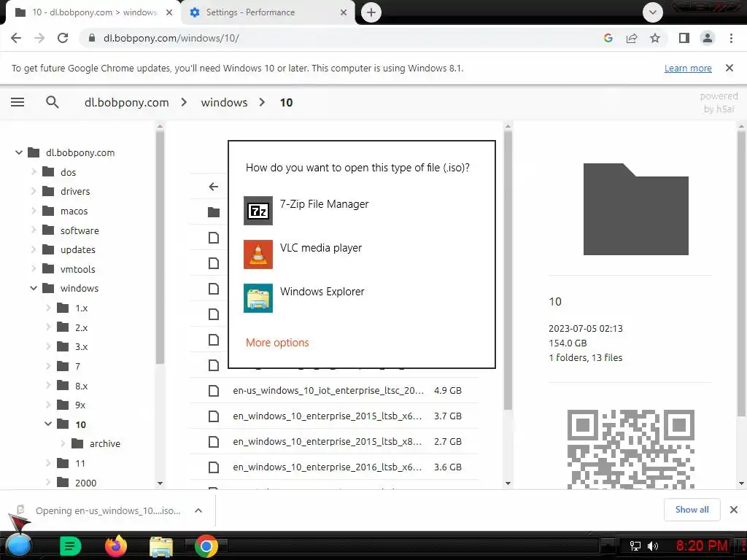
Task: Open en_windows_10_enterprise_2015_ltsb_x6 file
Action: 334,416
